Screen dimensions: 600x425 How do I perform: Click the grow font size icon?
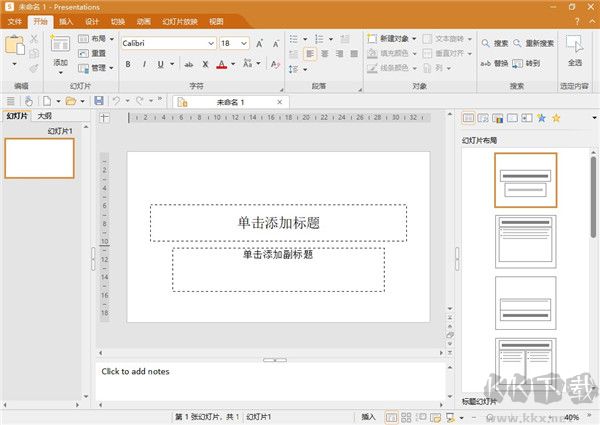259,44
